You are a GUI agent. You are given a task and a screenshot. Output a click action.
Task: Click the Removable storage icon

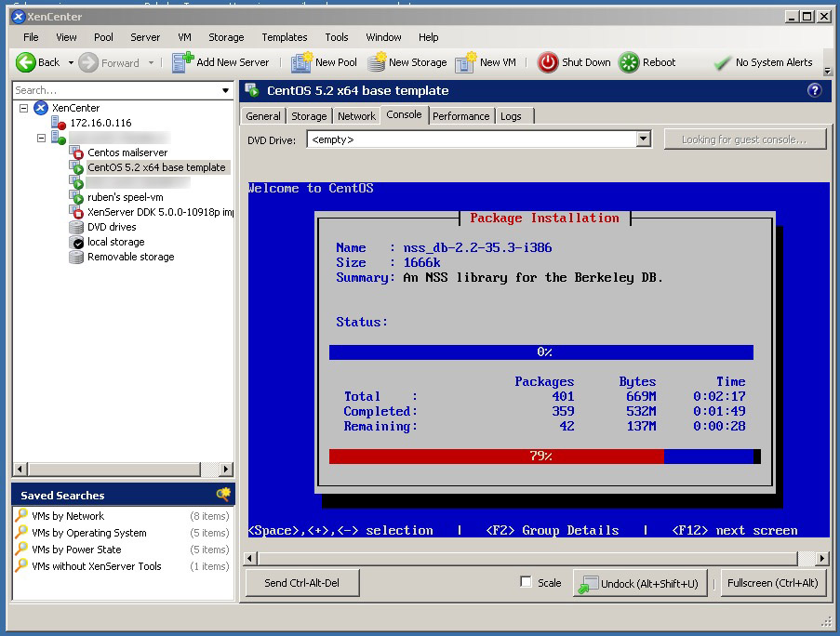click(x=76, y=257)
